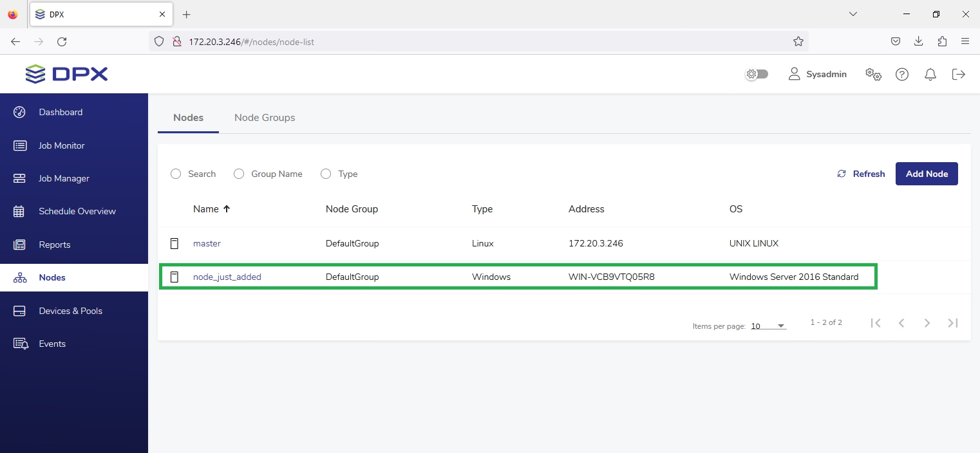Open the notifications bell icon
980x453 pixels.
click(x=930, y=74)
